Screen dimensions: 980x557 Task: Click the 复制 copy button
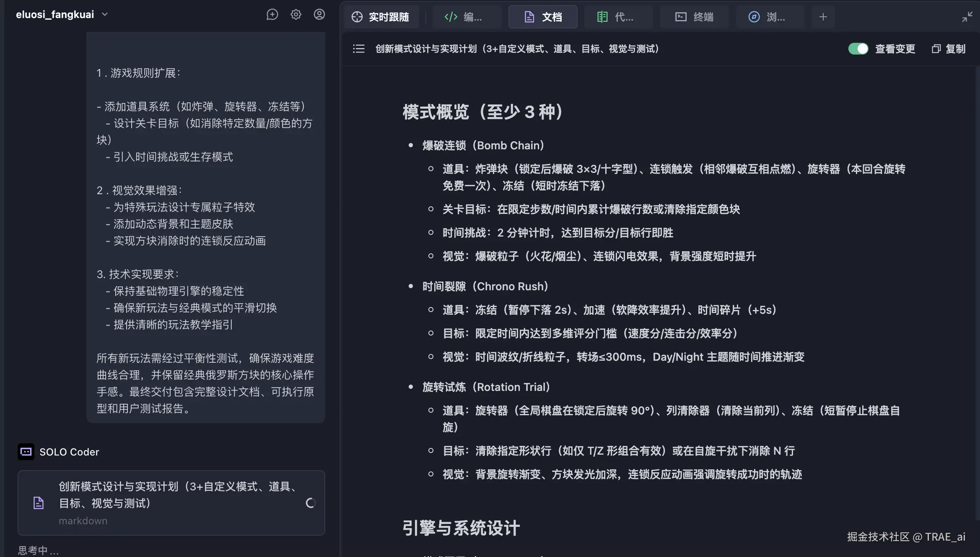pyautogui.click(x=949, y=49)
